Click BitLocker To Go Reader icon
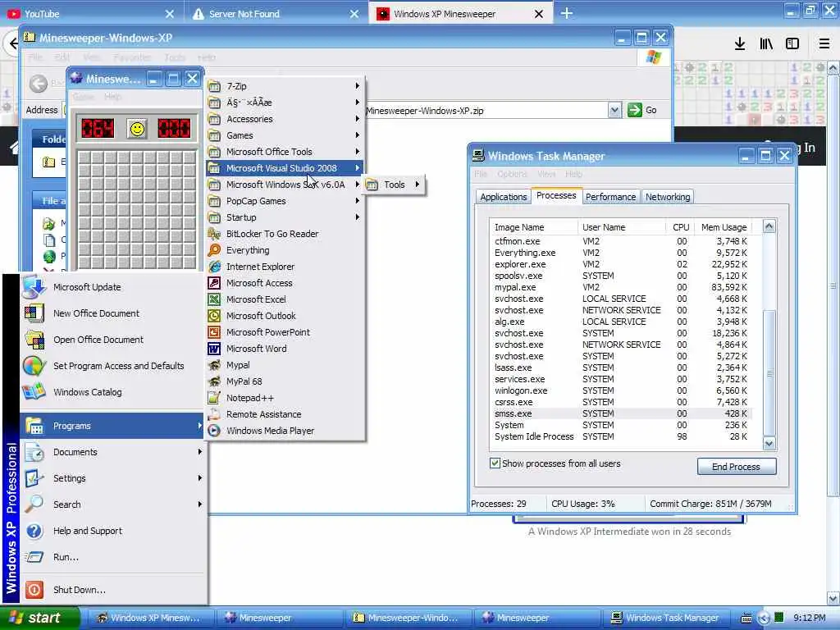 pyautogui.click(x=214, y=234)
